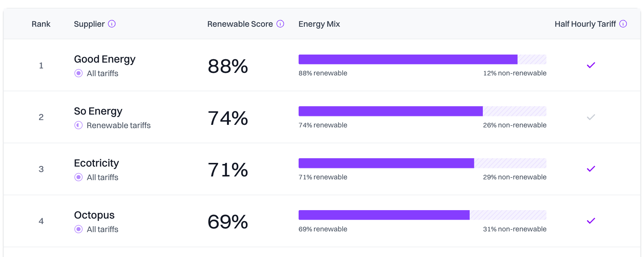Click the So Energy supplier name
This screenshot has height=257, width=644.
[x=98, y=111]
